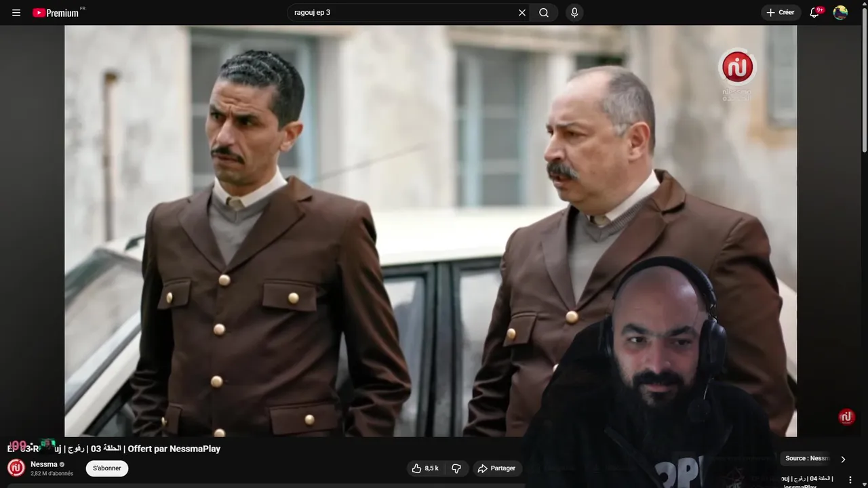Click the video player to pause
868x488 pixels.
coord(431,231)
